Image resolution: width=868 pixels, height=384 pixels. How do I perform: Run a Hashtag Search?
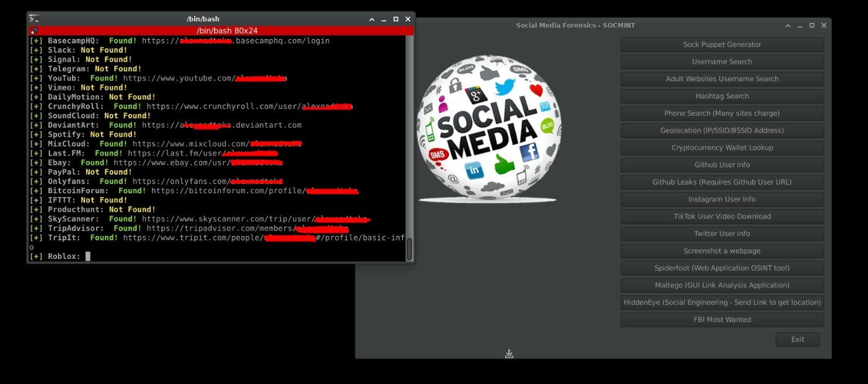click(x=721, y=96)
